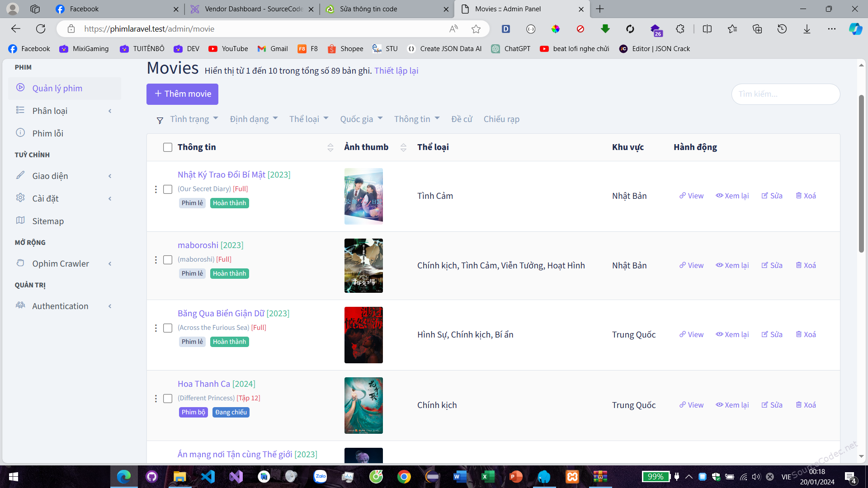Open the Băng Qua Biển Giận Dữ poster thumbnail
Image resolution: width=868 pixels, height=488 pixels.
[x=363, y=335]
